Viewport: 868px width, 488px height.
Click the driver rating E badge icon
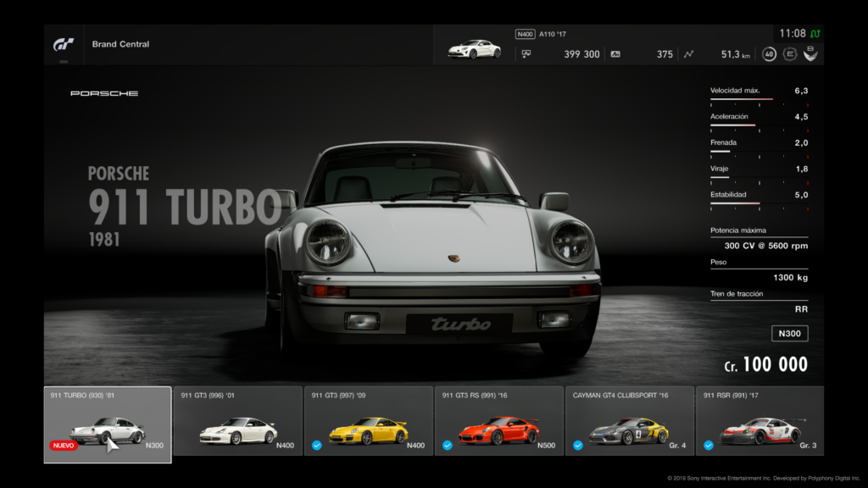click(x=790, y=54)
